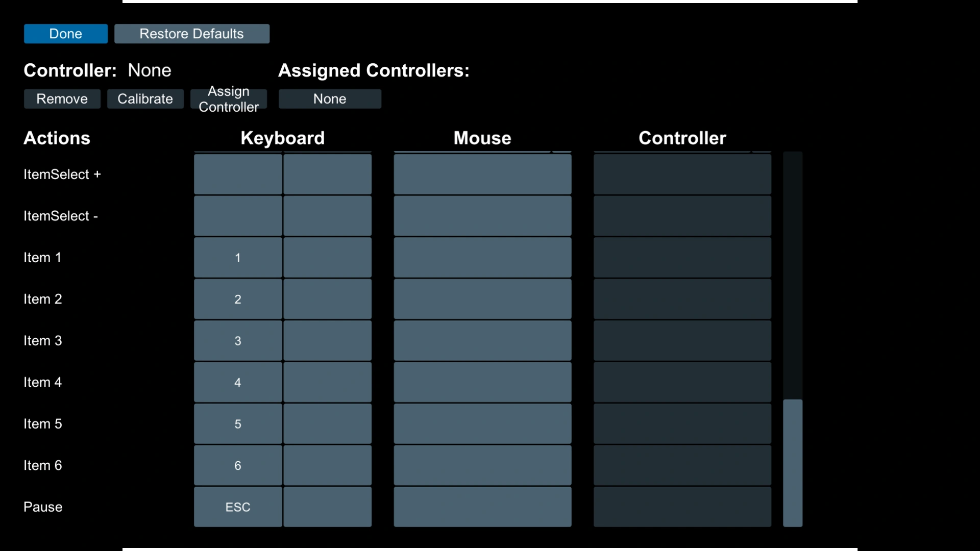The image size is (980, 551).
Task: Click the Done button
Action: tap(66, 34)
